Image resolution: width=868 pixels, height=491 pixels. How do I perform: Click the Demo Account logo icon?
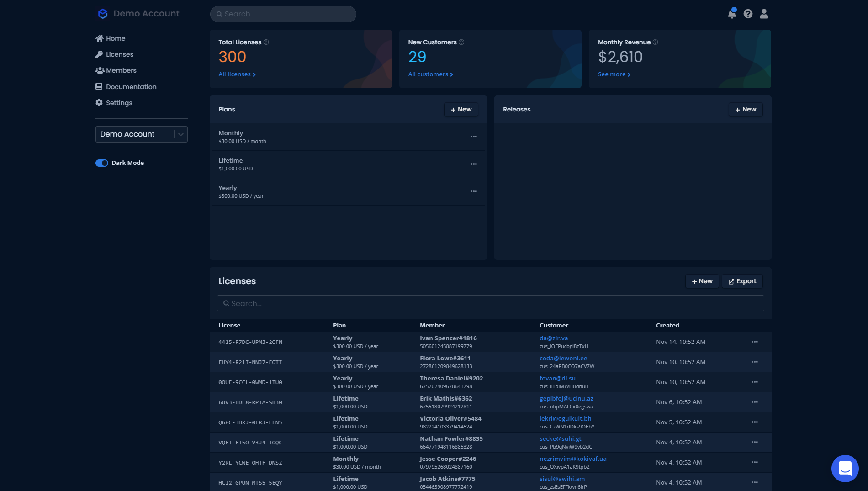click(103, 14)
